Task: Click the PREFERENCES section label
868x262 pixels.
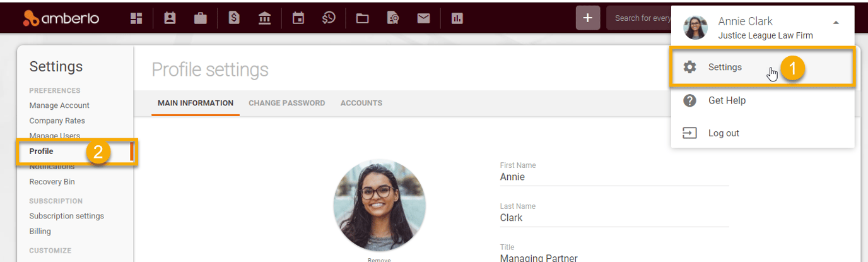Action: click(55, 90)
